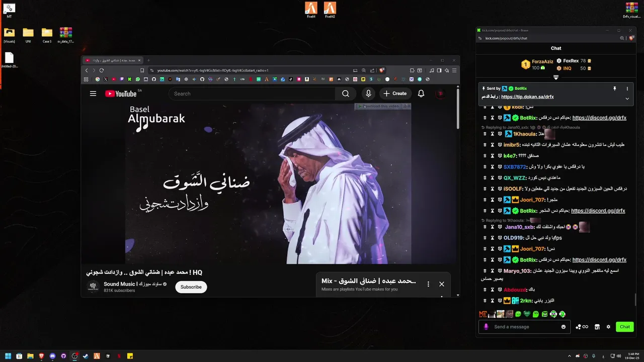644x362 pixels.
Task: Timeout user 2rkn with hourglass icon
Action: [493, 301]
